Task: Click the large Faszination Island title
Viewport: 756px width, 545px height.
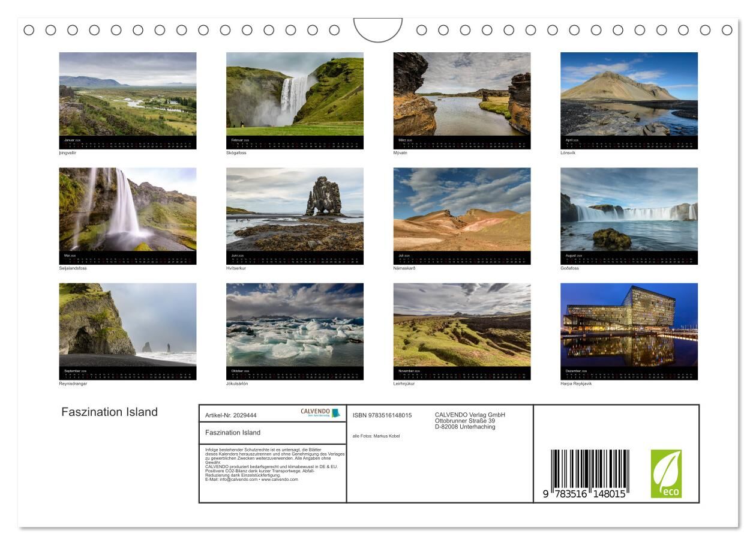Action: pyautogui.click(x=109, y=412)
